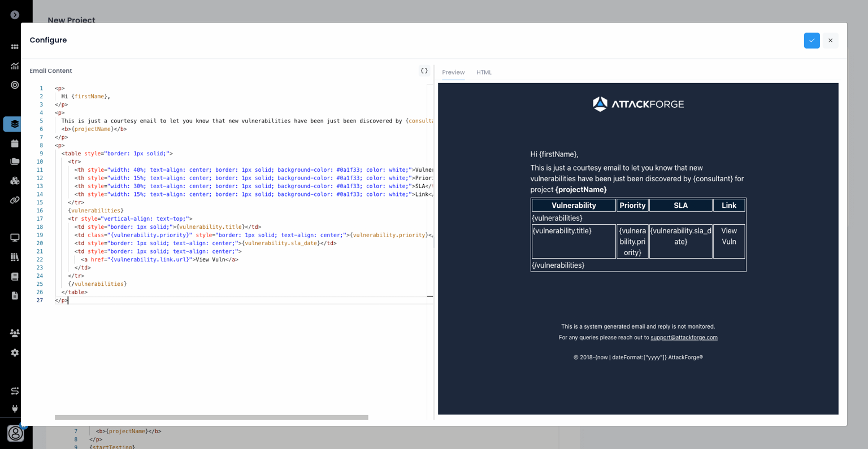868x449 pixels.
Task: Click the bold {projectName} text in the preview
Action: (581, 190)
